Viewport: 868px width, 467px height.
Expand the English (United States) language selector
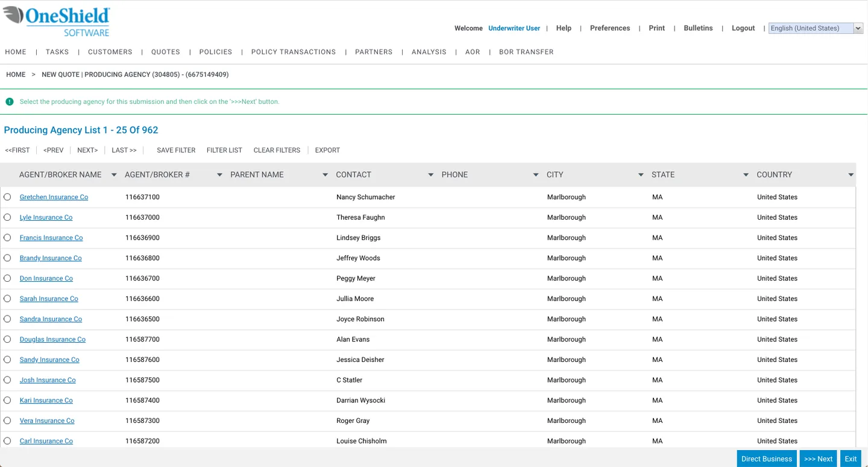click(x=858, y=28)
